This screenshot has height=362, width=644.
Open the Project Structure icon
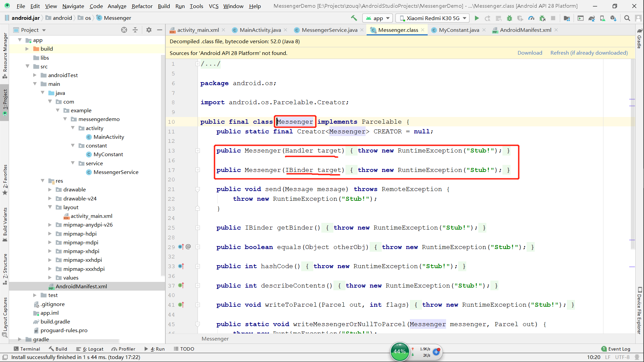567,18
